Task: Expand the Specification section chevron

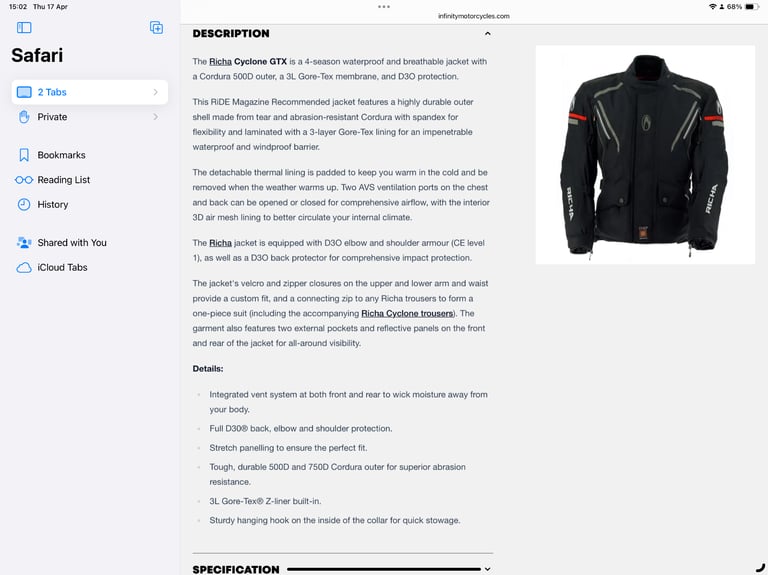Action: tap(487, 569)
